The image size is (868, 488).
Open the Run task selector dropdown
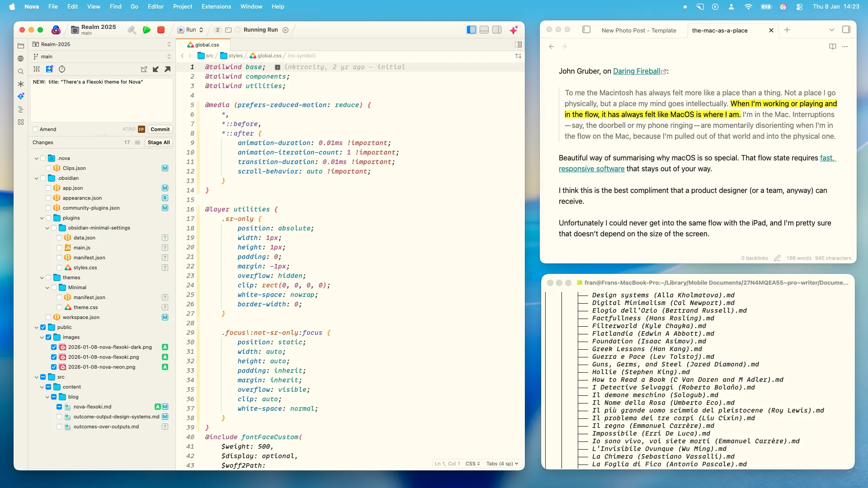(x=191, y=30)
